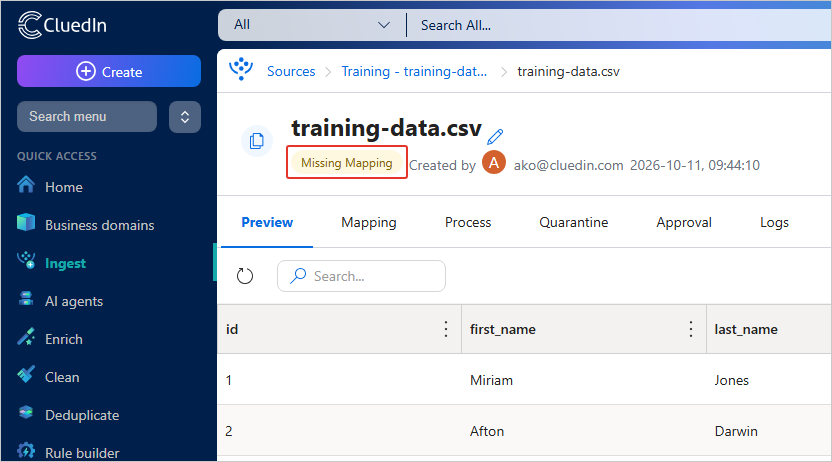
Task: Open the Clean menu item
Action: point(62,378)
